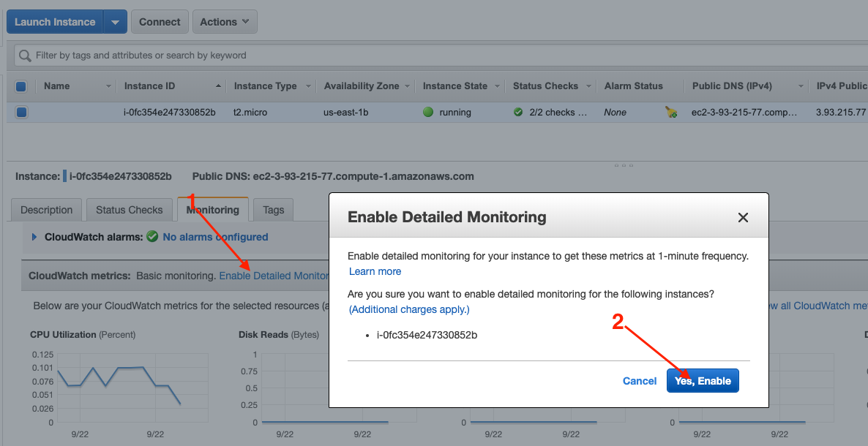Expand the CloudWatch alarms section

point(34,237)
